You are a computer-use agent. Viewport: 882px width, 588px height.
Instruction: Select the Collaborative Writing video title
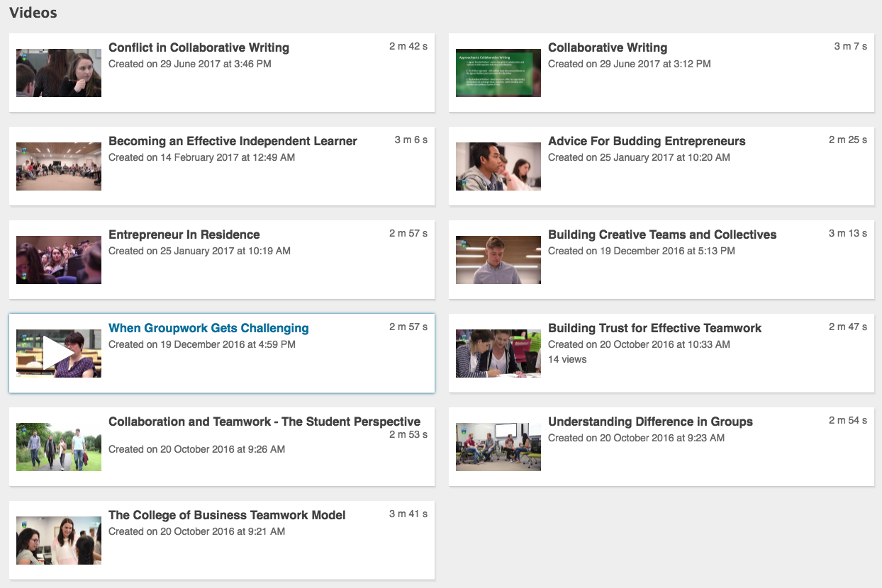(x=608, y=47)
